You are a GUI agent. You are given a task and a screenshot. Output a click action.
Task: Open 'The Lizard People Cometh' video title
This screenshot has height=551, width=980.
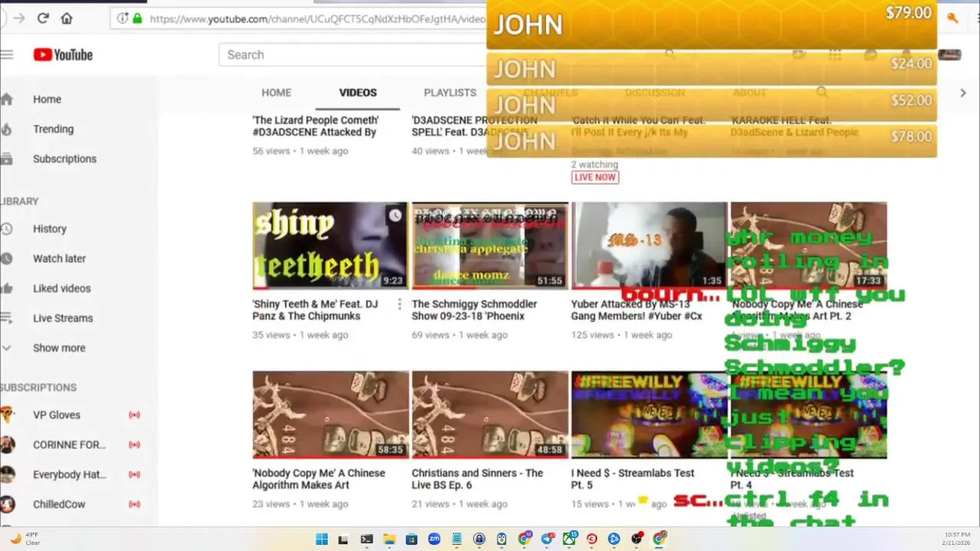pyautogui.click(x=315, y=126)
